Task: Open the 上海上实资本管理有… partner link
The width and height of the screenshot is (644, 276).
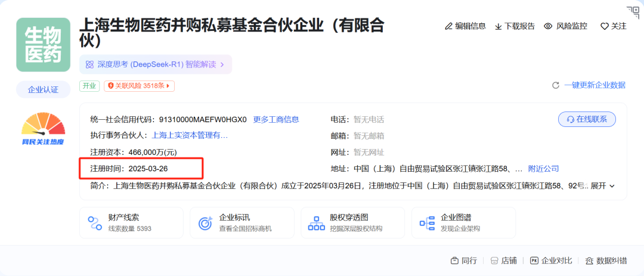Action: (190, 135)
